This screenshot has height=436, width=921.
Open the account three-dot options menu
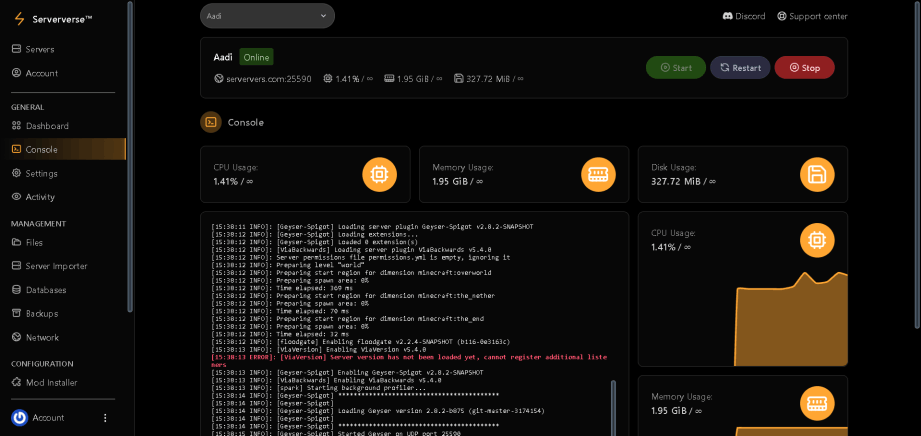[105, 418]
